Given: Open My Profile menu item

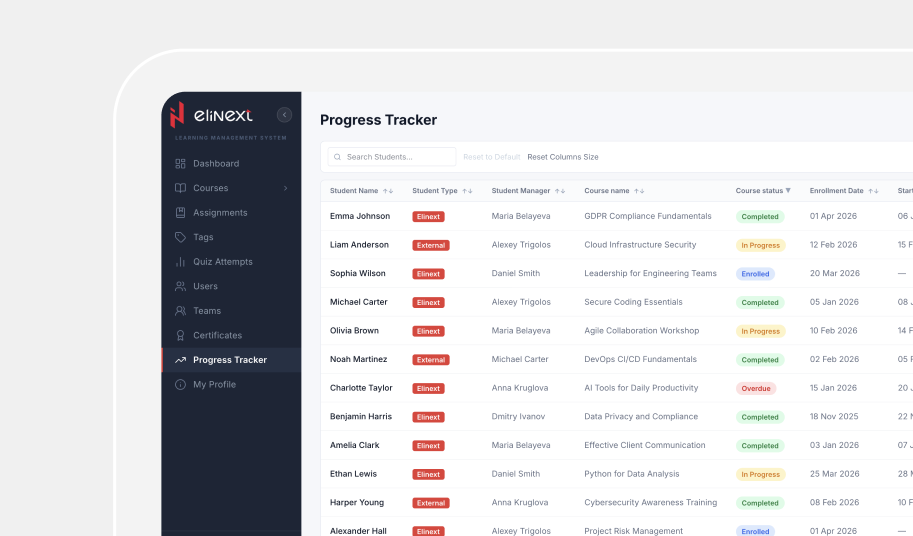Looking at the screenshot, I should [231, 384].
